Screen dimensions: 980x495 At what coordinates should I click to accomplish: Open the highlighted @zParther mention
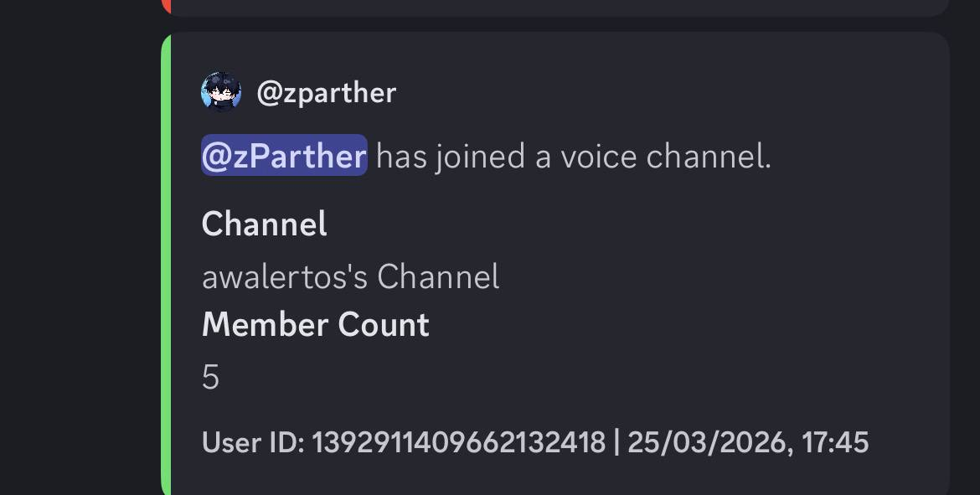pos(284,157)
